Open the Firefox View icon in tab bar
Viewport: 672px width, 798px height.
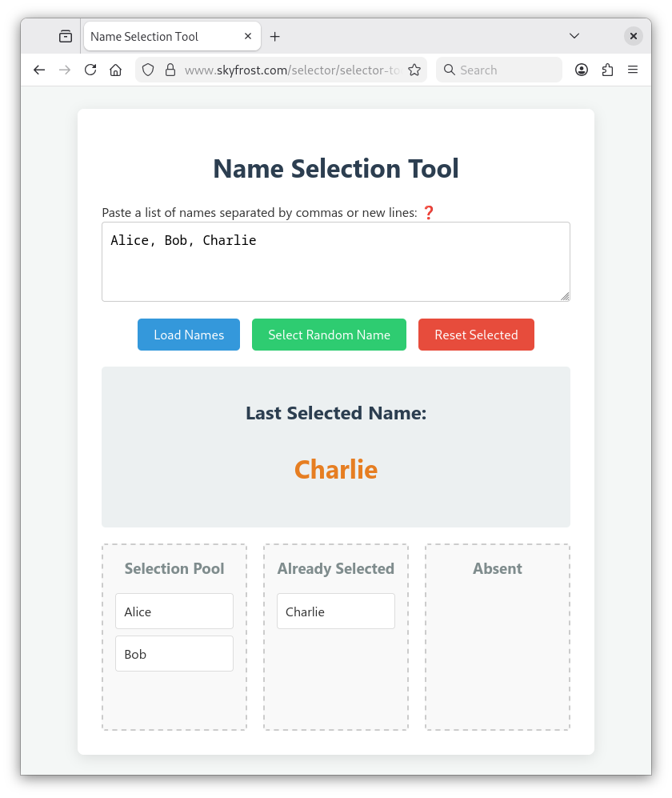pos(66,37)
